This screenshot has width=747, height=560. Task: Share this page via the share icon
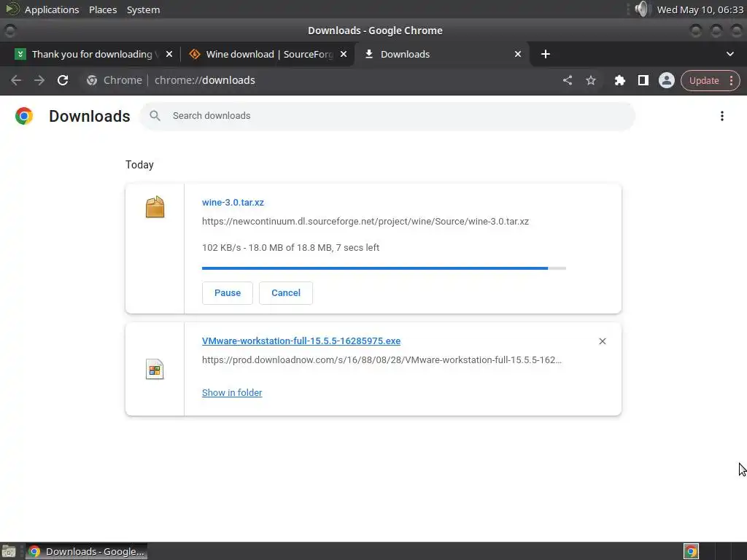pyautogui.click(x=567, y=80)
